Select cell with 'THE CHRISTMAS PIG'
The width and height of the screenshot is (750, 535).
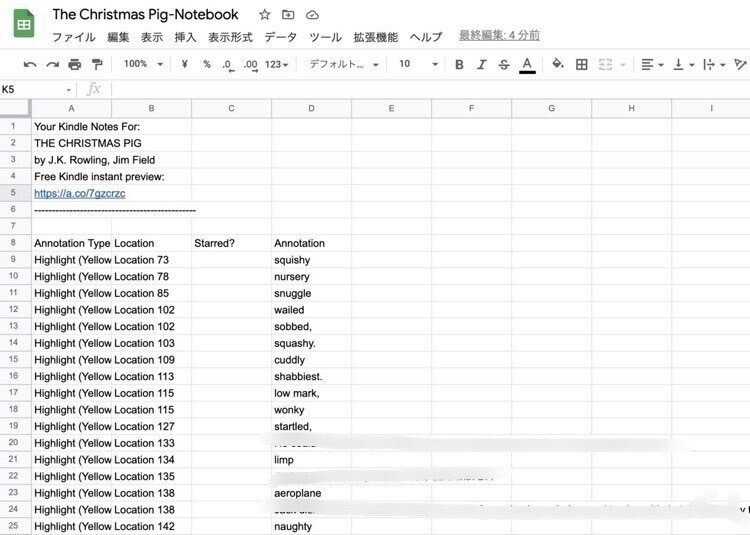[71, 143]
